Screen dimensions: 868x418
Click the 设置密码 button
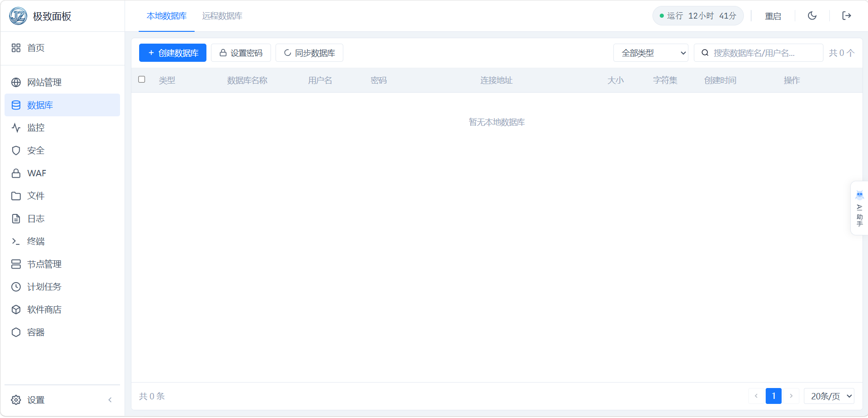pyautogui.click(x=241, y=53)
